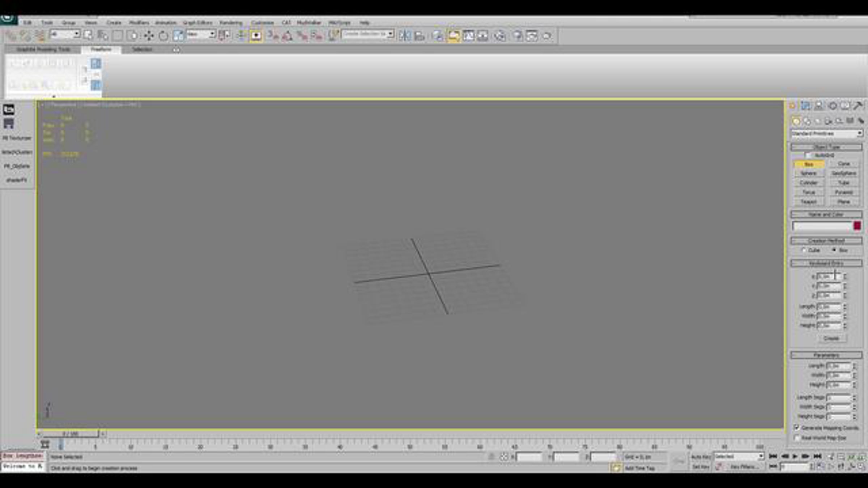Open the Material Editor icon
868x488 pixels.
[x=500, y=35]
